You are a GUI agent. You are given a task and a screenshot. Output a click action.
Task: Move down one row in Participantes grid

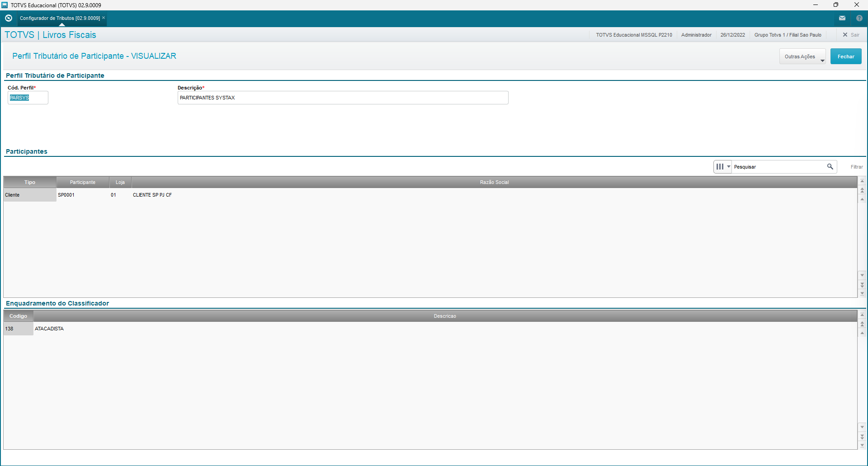click(862, 275)
